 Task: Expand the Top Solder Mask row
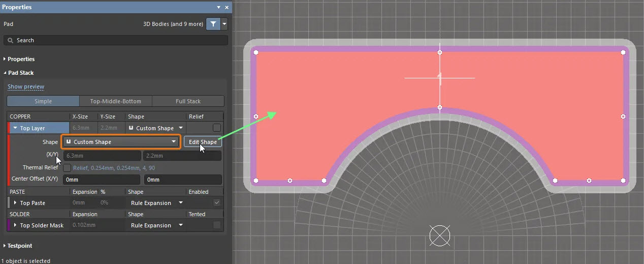(15, 225)
